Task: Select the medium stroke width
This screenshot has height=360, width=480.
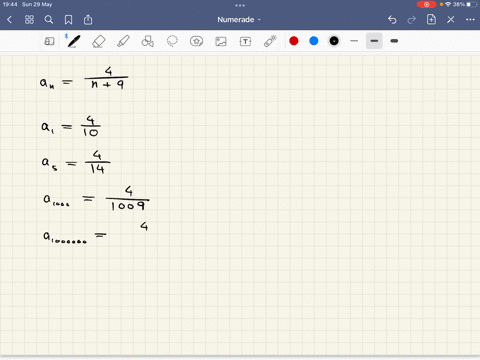Action: click(374, 41)
